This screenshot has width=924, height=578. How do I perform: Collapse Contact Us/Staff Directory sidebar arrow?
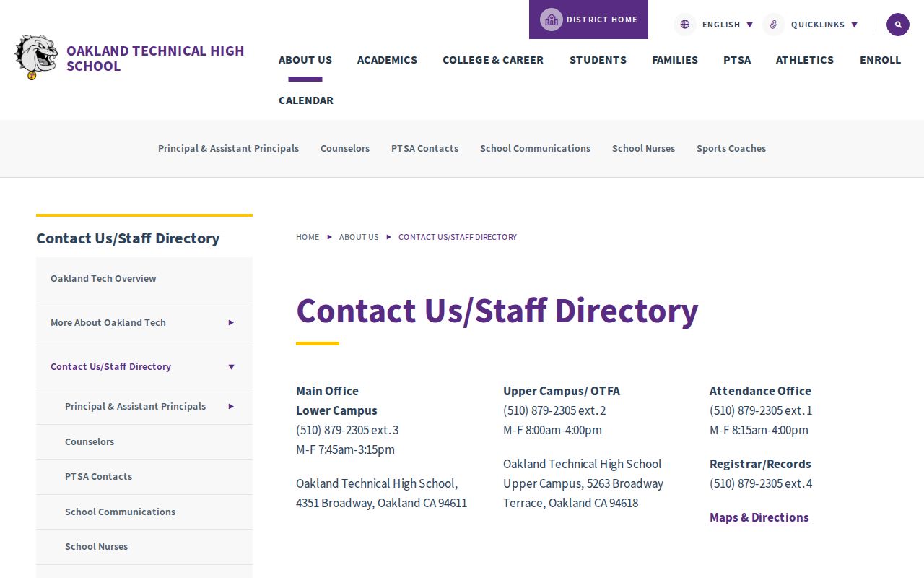[231, 367]
